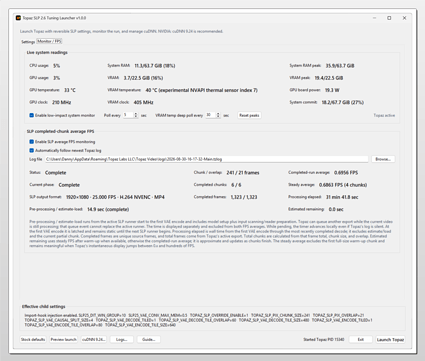Click Browse... next to the log file
The width and height of the screenshot is (425, 361).
click(x=383, y=159)
